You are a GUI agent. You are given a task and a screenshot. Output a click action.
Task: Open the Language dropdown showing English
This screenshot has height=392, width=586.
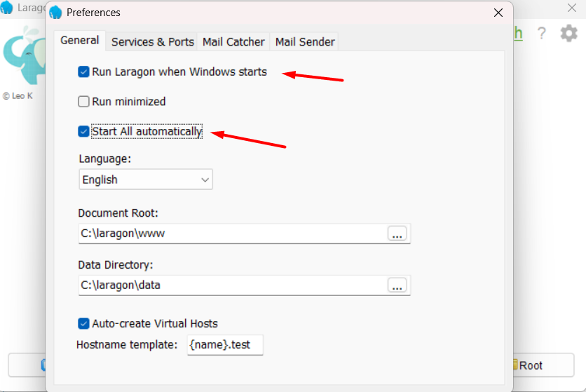pos(145,180)
